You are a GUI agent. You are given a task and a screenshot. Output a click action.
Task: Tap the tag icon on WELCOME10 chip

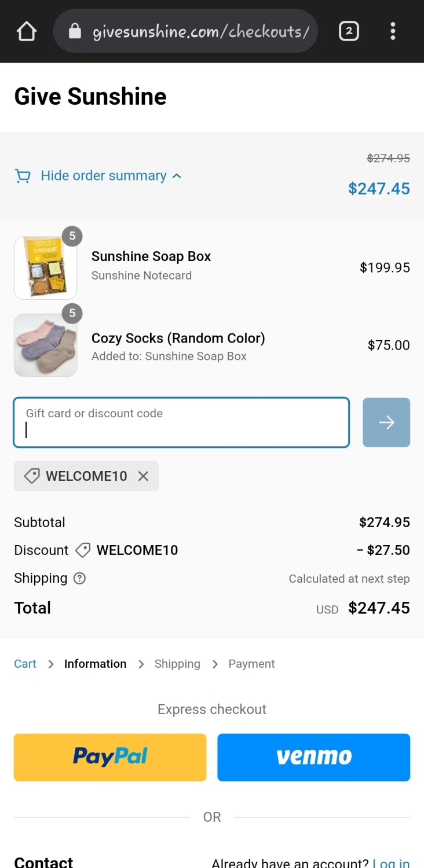pyautogui.click(x=32, y=476)
